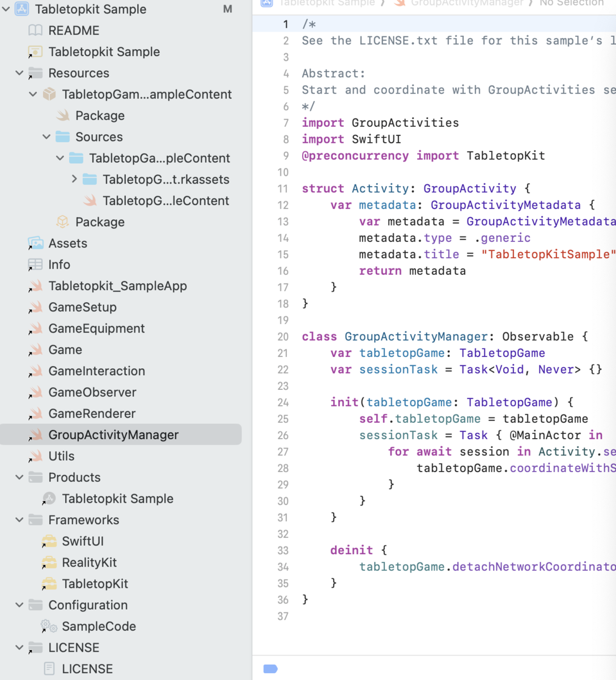This screenshot has width=616, height=680.
Task: Collapse the Tabletopkit Sample project root
Action: tap(6, 9)
